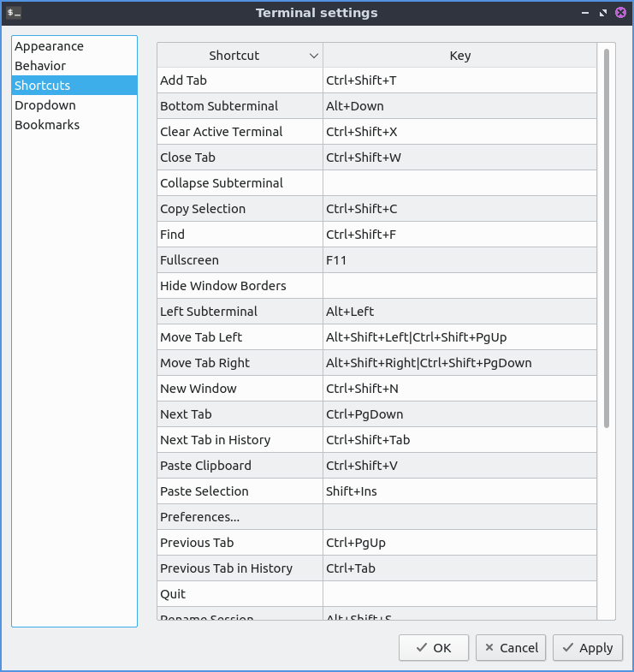
Task: Click the F11 key cell for Fullscreen
Action: pos(459,260)
